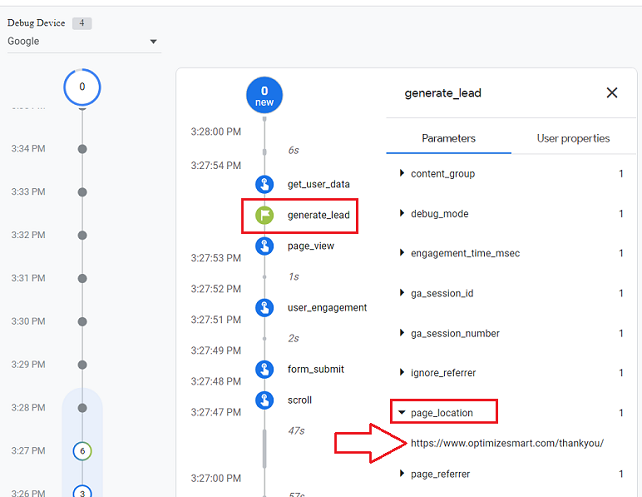This screenshot has width=642, height=497.
Task: Click the scroll event label
Action: point(300,400)
